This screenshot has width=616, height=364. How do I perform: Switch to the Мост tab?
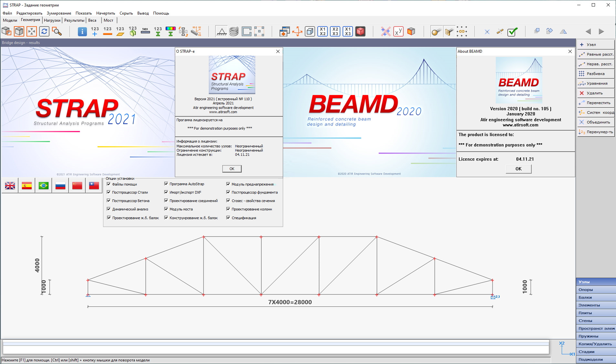[x=108, y=20]
